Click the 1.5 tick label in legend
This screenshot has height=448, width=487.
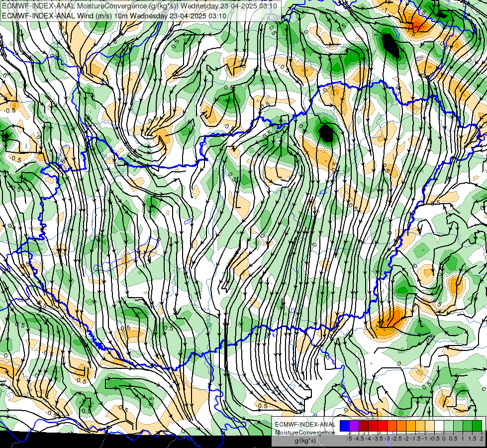pyautogui.click(x=473, y=439)
